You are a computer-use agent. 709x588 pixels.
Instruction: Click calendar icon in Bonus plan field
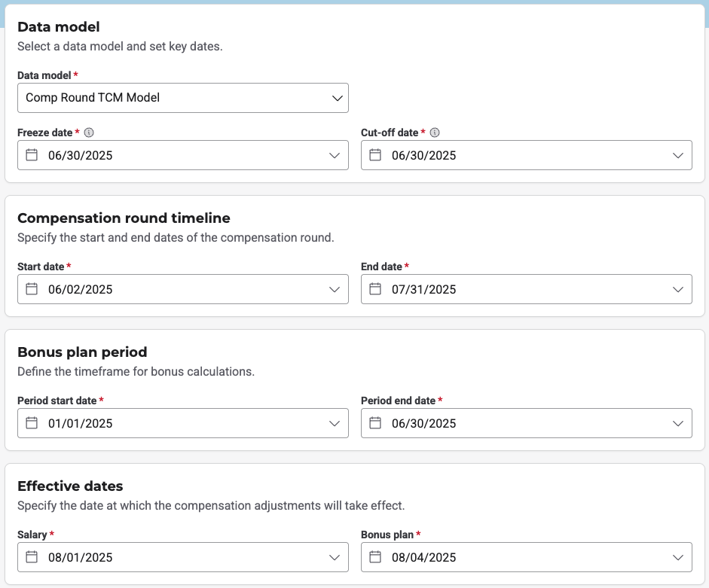375,557
